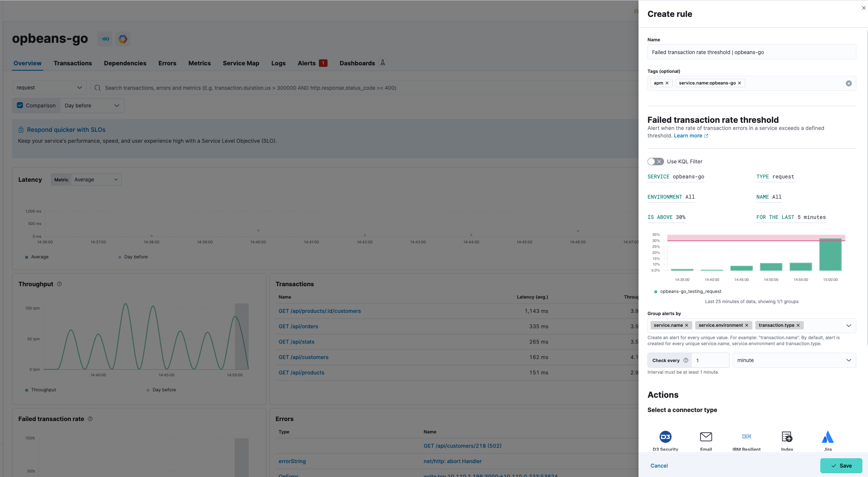
Task: Enable the Use KQL Filter switch
Action: pyautogui.click(x=655, y=162)
